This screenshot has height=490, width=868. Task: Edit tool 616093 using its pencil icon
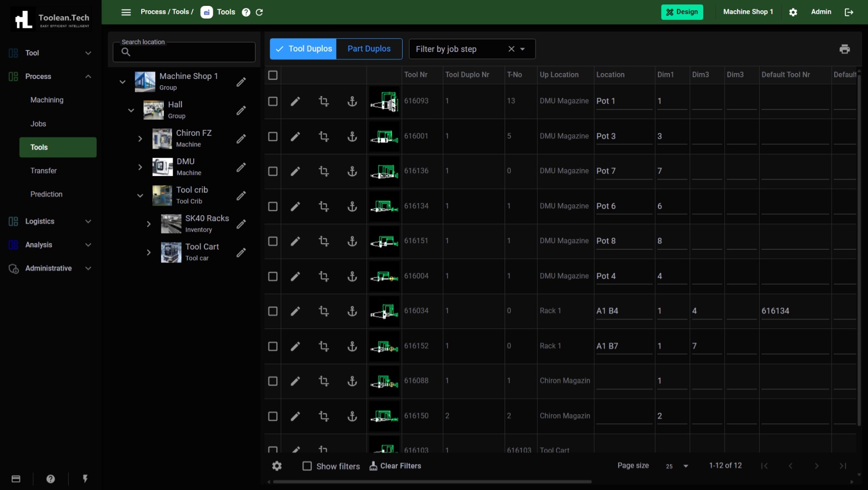coord(295,101)
